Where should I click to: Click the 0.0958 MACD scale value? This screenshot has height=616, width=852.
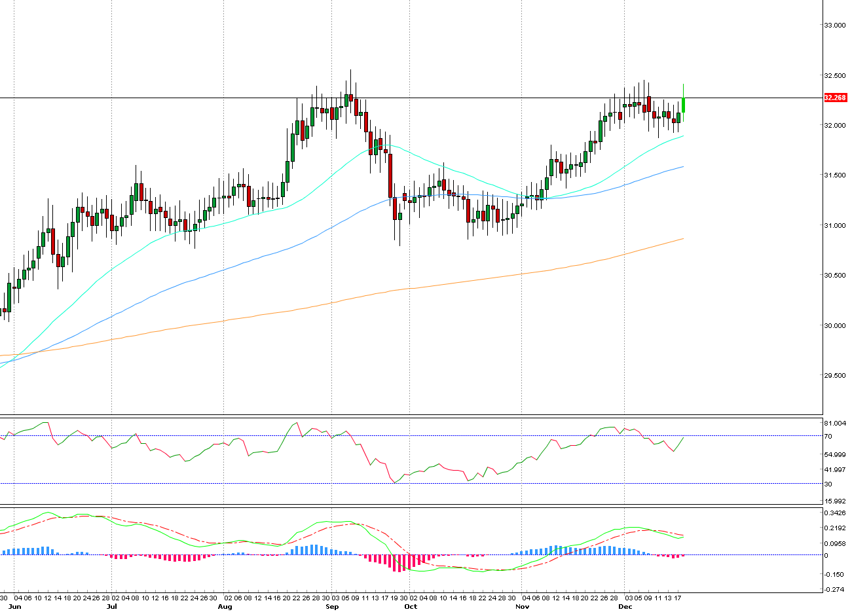point(836,543)
